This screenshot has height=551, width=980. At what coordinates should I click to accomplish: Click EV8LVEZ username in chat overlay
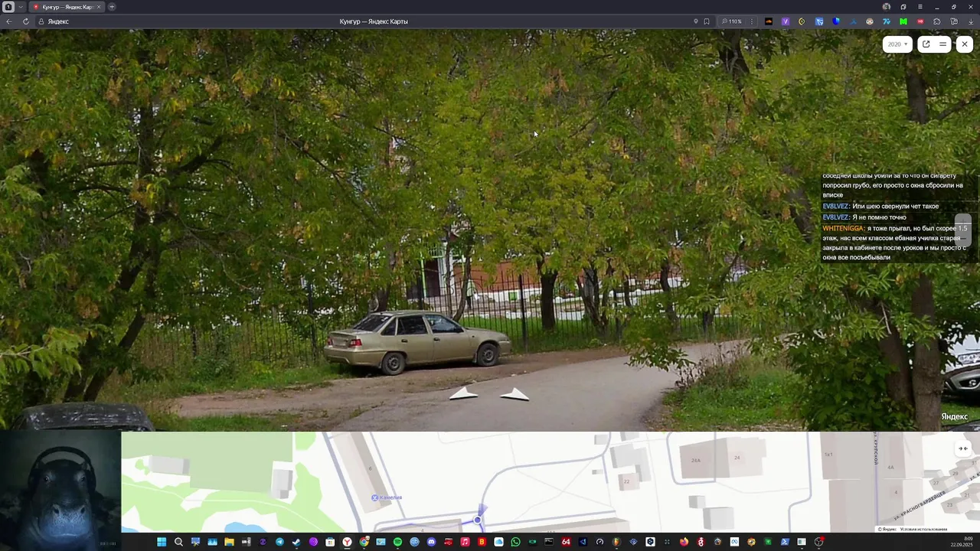pyautogui.click(x=836, y=207)
